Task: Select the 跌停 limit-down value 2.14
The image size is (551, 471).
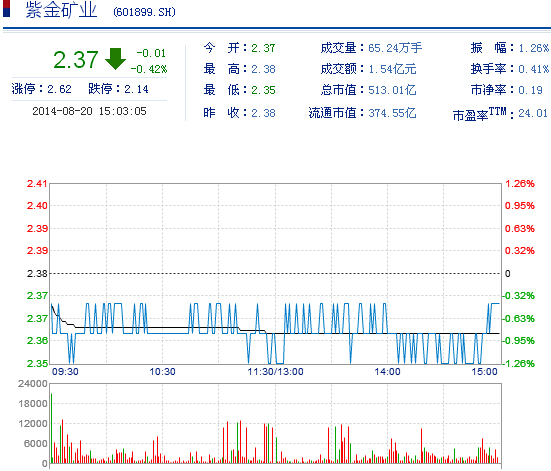Action: [x=136, y=89]
